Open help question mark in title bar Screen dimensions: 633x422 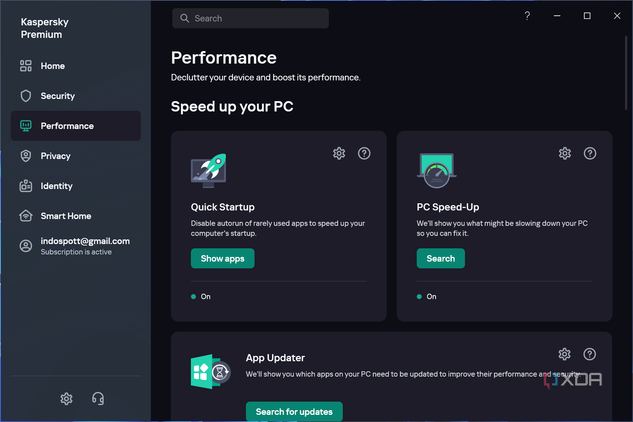tap(527, 16)
